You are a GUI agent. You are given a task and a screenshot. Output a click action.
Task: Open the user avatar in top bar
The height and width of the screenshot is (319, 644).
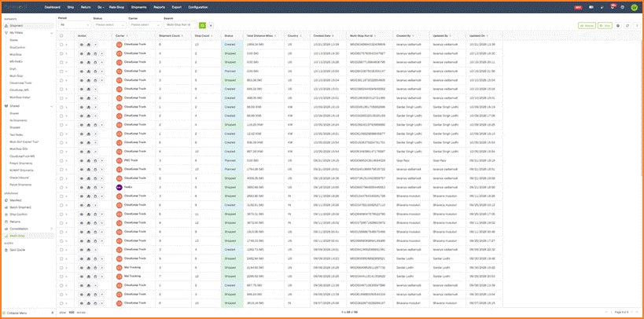coord(634,7)
